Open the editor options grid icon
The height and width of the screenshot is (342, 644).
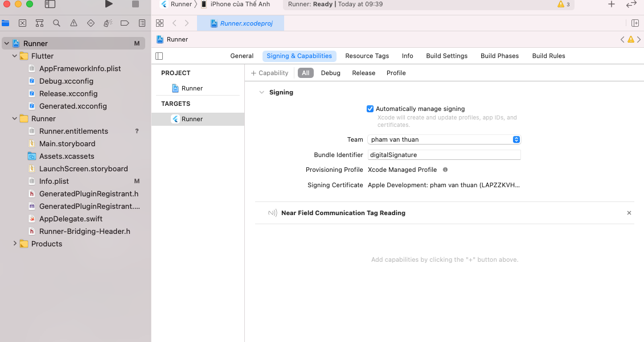pyautogui.click(x=159, y=23)
